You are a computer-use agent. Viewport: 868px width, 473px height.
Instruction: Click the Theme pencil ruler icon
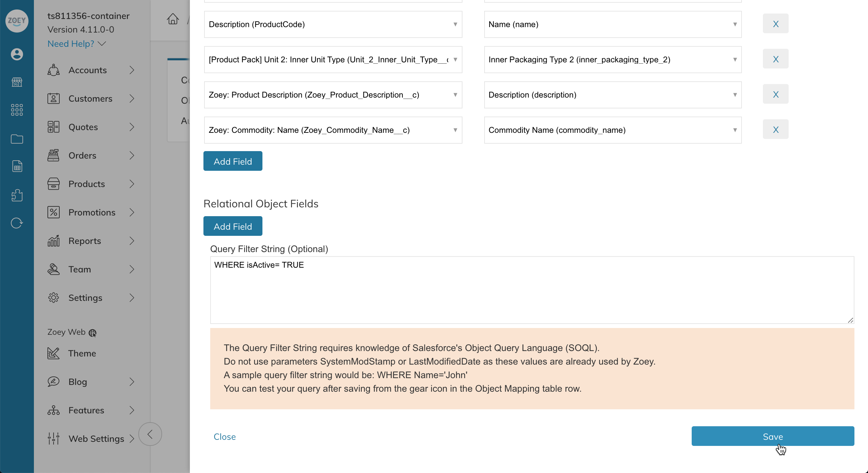coord(53,353)
